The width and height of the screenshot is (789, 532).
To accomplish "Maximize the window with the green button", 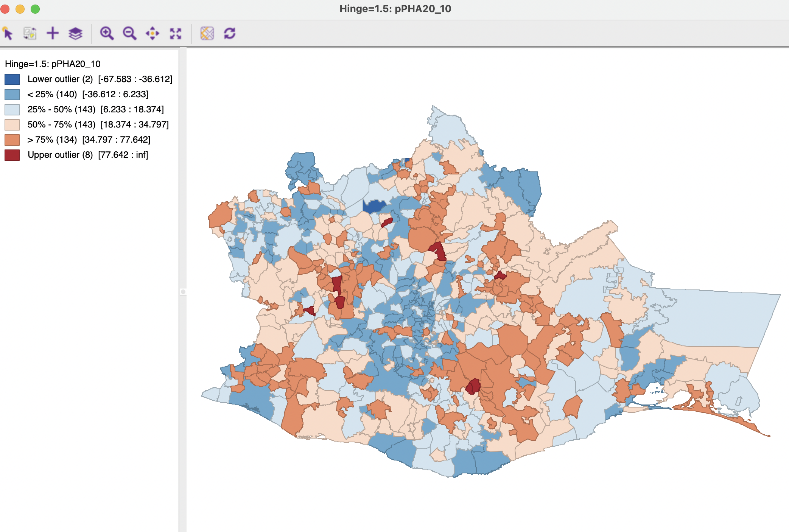I will click(35, 9).
